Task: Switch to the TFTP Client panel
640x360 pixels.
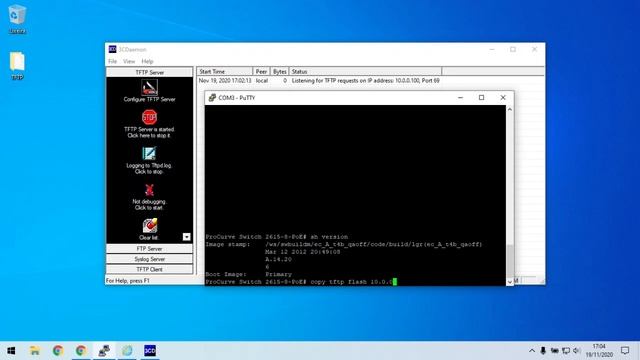Action: point(149,269)
